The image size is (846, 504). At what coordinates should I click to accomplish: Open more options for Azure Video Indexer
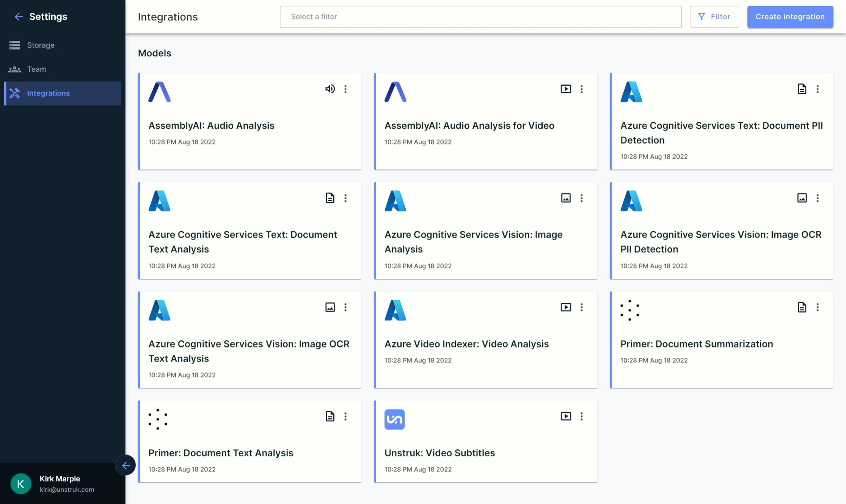[581, 307]
